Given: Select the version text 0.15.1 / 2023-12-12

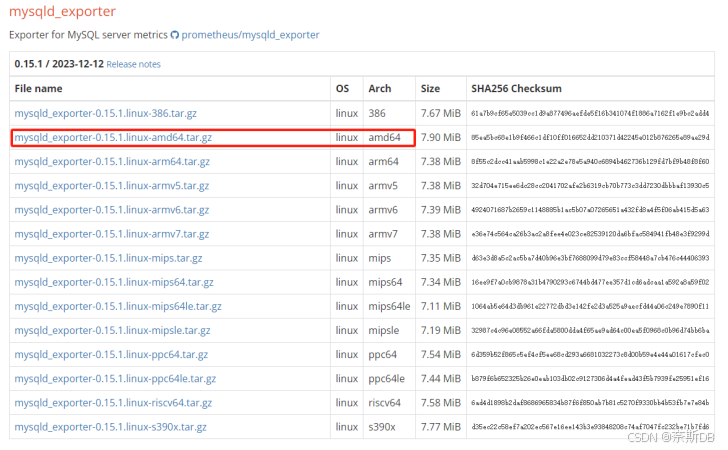Looking at the screenshot, I should pyautogui.click(x=59, y=64).
